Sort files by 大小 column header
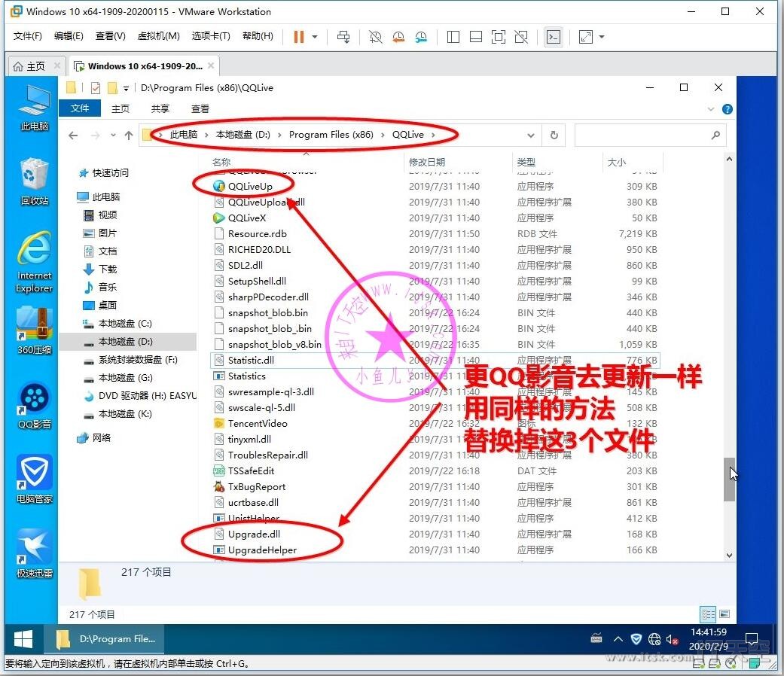Image resolution: width=784 pixels, height=676 pixels. pos(632,162)
